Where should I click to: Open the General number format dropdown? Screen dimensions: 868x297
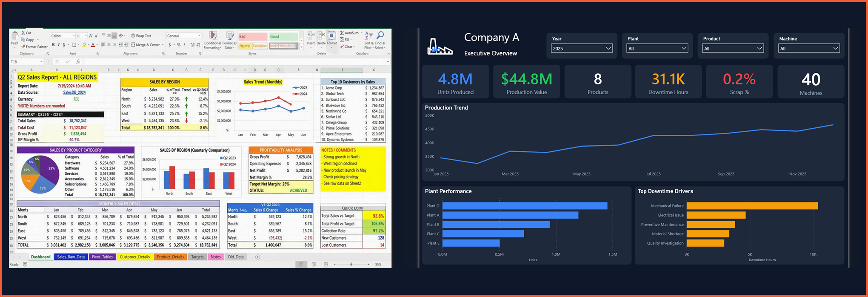click(x=199, y=36)
